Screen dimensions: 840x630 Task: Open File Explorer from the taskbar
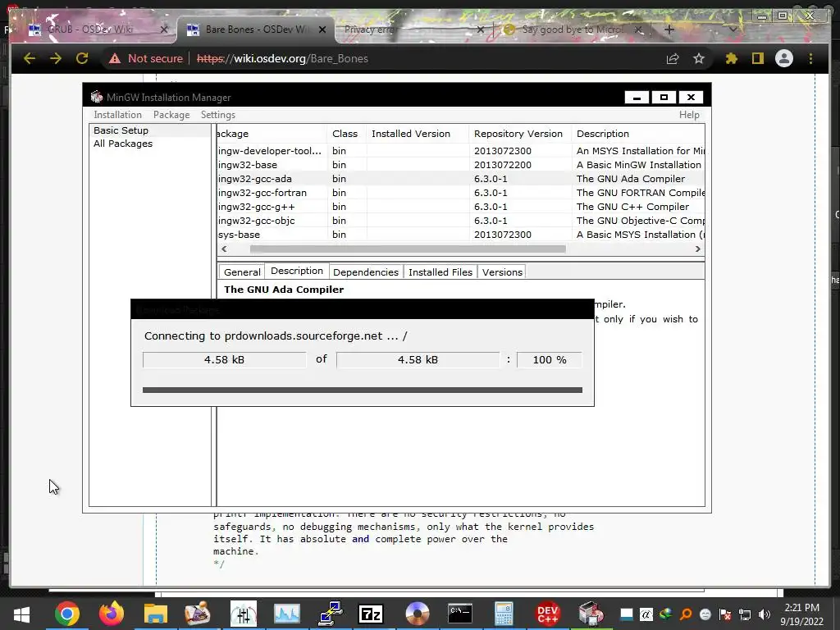pos(155,614)
